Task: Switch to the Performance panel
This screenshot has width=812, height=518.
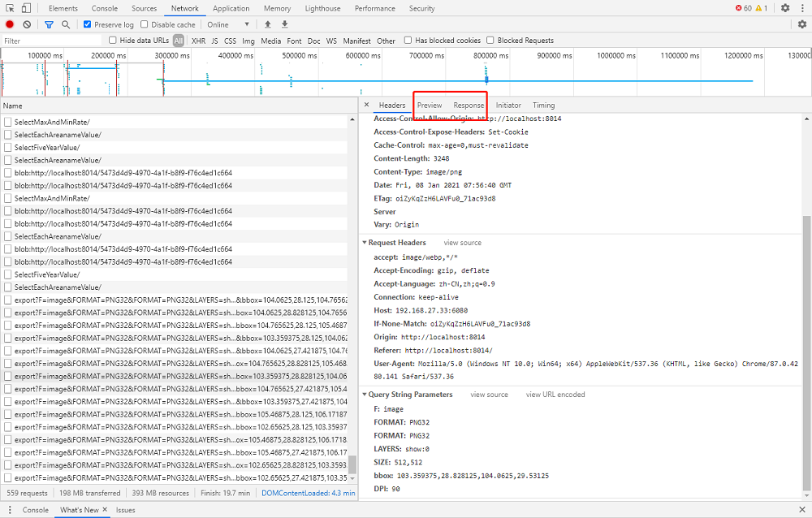Action: pyautogui.click(x=375, y=8)
